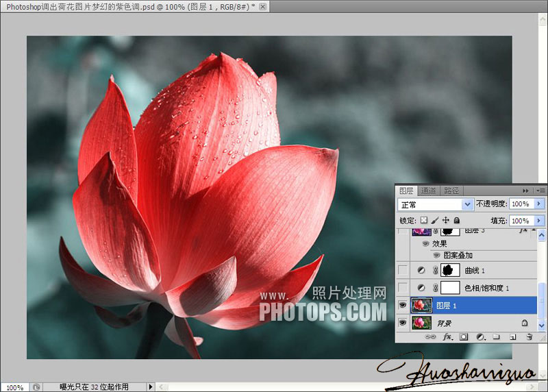Click the 色相/饱和度 1 adjustment layer icon
Screen dimensions: 548x392
pos(421,288)
